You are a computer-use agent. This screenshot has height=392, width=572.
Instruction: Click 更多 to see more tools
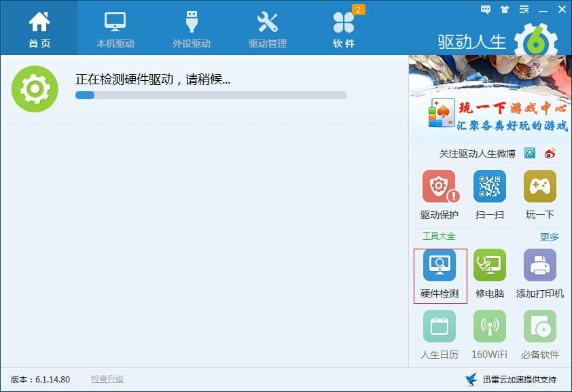coord(549,236)
